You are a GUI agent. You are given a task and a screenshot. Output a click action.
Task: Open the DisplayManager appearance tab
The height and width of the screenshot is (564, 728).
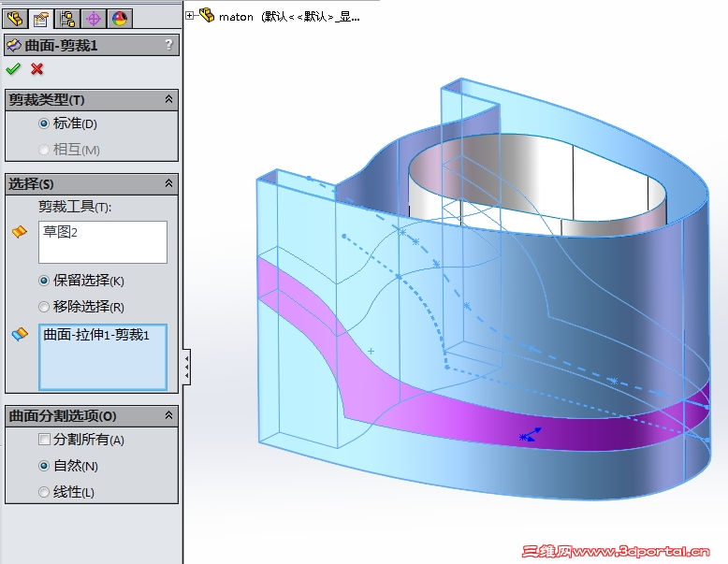click(x=120, y=19)
